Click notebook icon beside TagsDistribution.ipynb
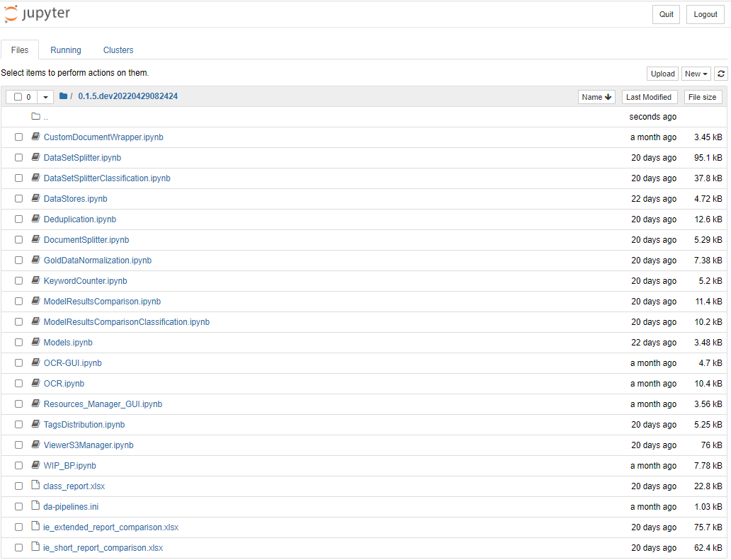 pyautogui.click(x=35, y=423)
